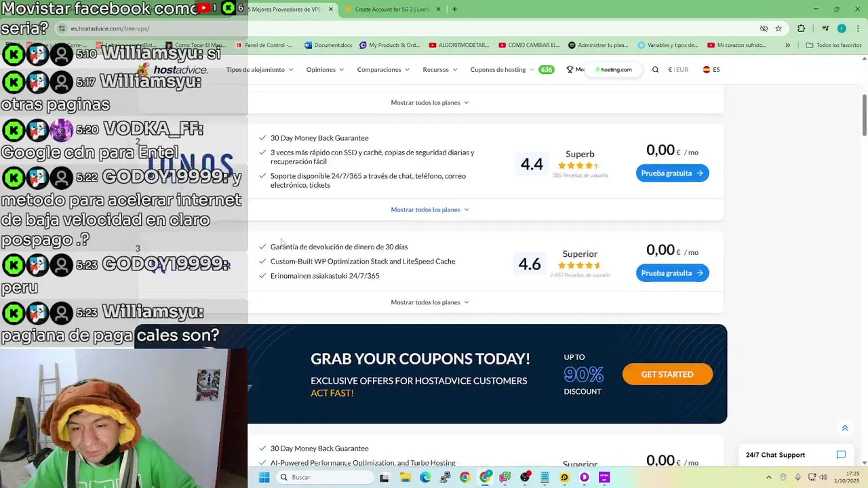Switch to Create Account for SG 3 tab
The image size is (868, 488).
click(393, 9)
